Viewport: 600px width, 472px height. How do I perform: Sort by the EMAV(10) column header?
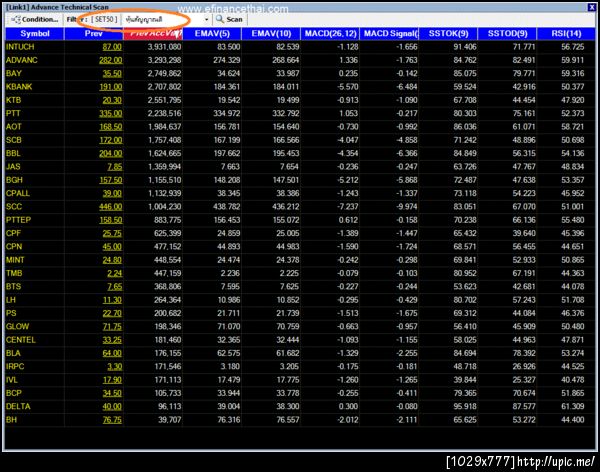[x=271, y=34]
